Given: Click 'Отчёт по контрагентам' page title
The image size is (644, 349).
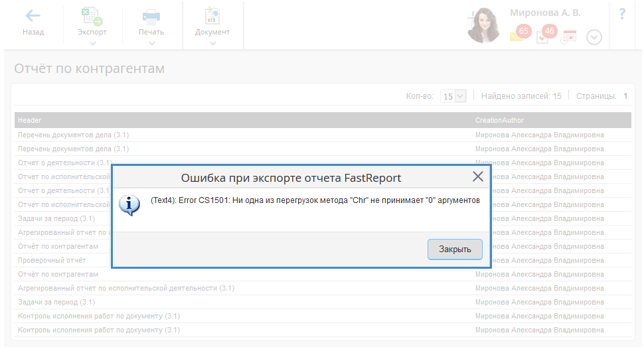Looking at the screenshot, I should [x=90, y=68].
